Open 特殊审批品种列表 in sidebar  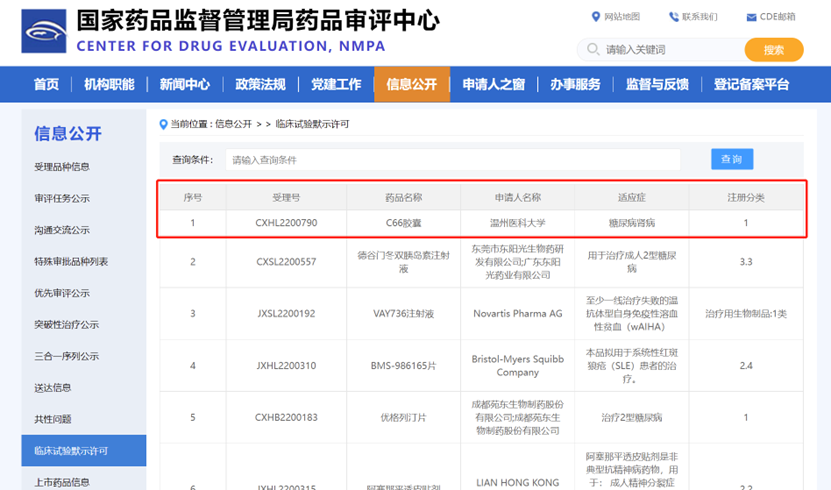(71, 262)
